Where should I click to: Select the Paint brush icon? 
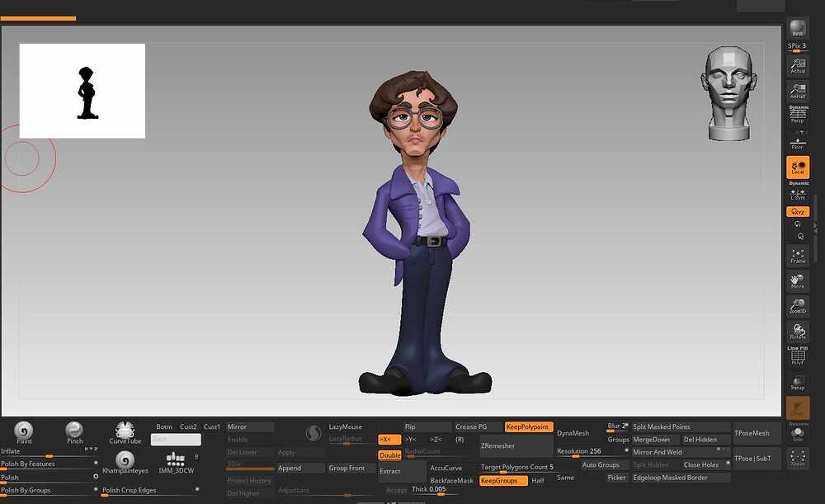tap(24, 432)
